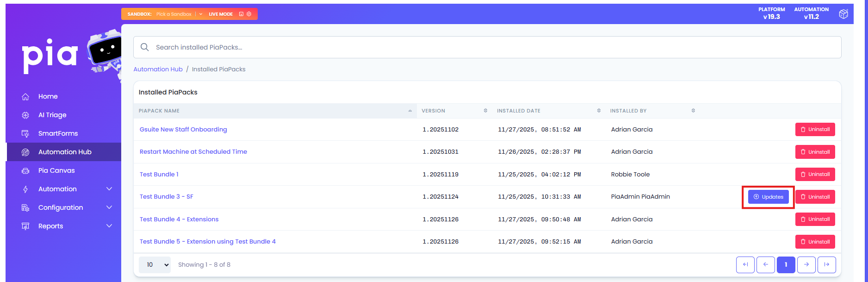
Task: Click the SmartForms sidebar icon
Action: [25, 134]
